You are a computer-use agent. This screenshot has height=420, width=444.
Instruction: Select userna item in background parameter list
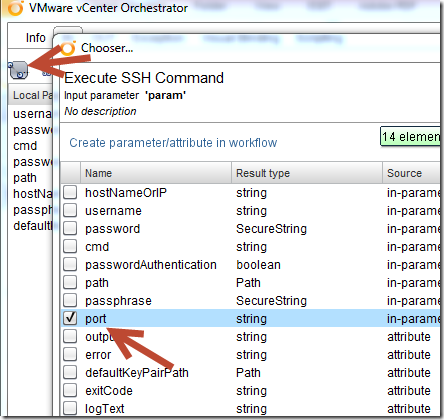click(32, 114)
